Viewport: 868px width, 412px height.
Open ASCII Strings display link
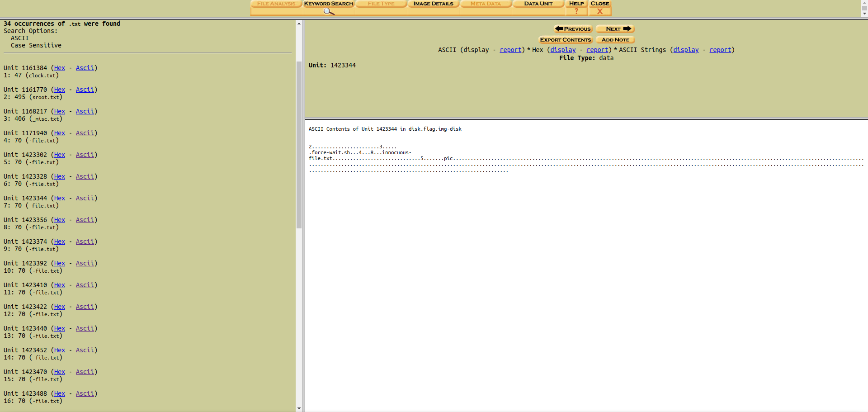click(x=686, y=50)
